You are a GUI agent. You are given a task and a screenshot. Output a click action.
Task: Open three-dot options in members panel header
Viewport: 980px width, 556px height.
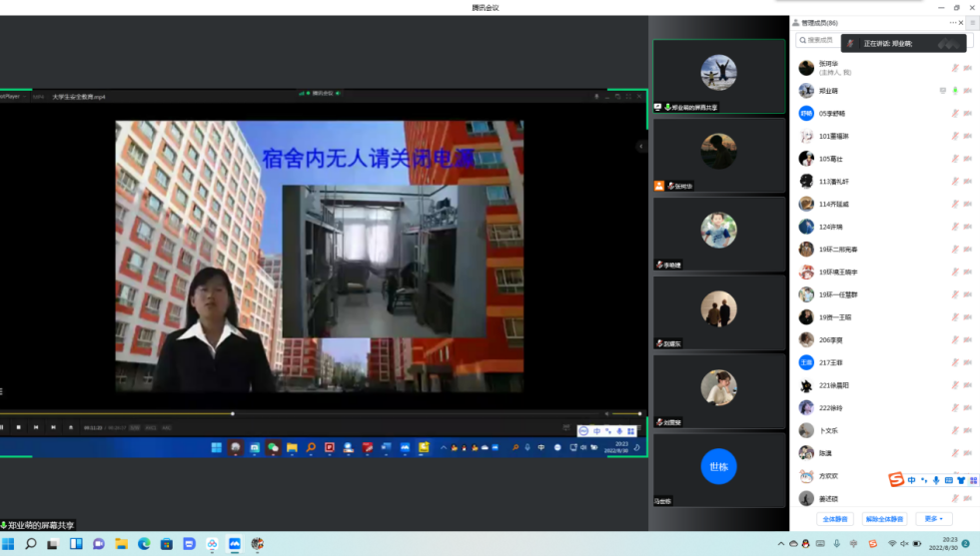coord(953,22)
